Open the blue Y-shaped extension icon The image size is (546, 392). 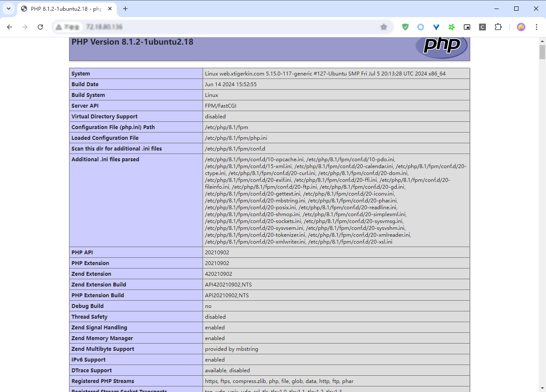point(436,27)
